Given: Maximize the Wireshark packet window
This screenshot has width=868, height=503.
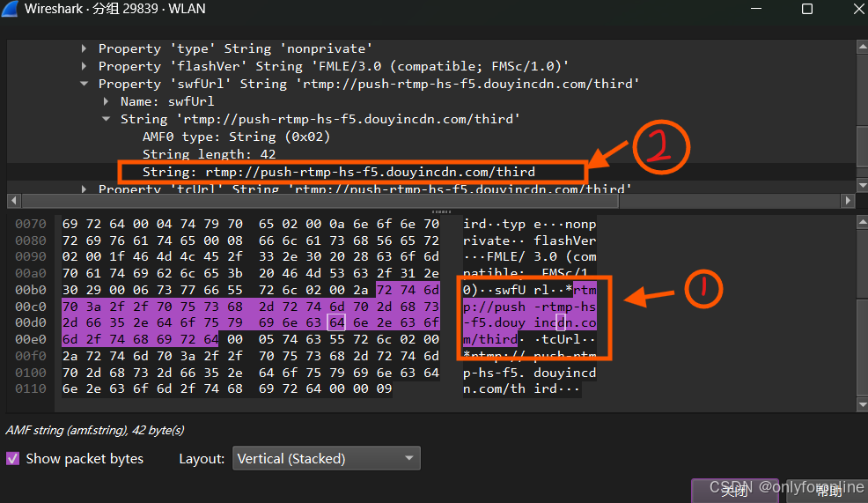Looking at the screenshot, I should tap(807, 9).
